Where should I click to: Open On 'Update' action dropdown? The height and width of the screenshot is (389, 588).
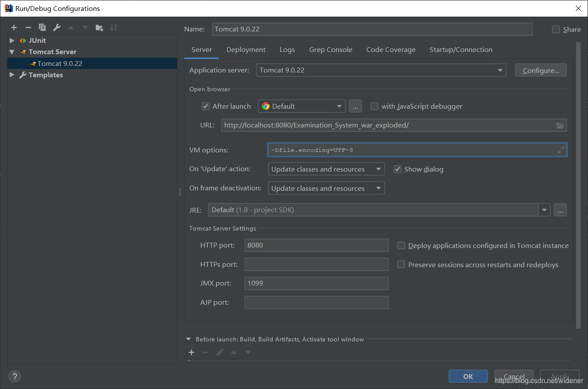(326, 169)
